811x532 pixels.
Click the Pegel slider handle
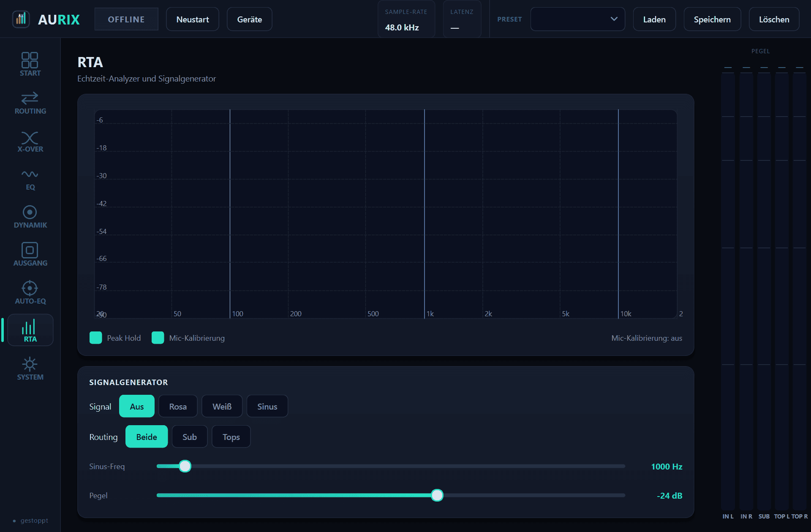point(437,495)
